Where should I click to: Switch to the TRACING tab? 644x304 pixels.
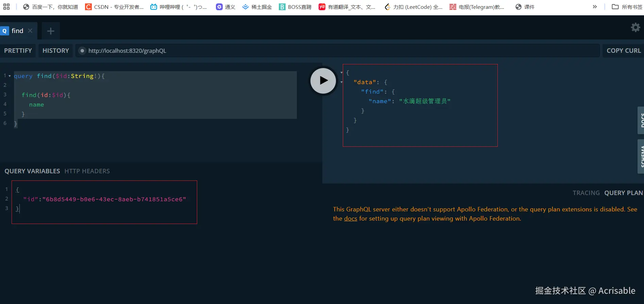coord(586,193)
